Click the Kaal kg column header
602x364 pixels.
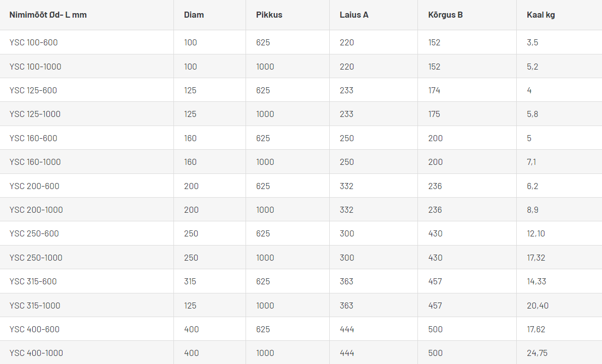(540, 15)
